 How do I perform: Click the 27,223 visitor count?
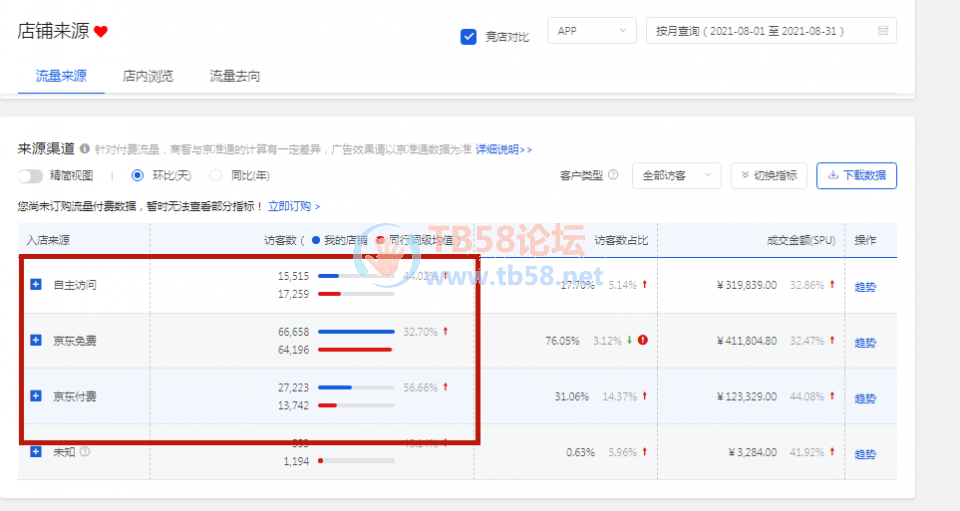(x=293, y=387)
